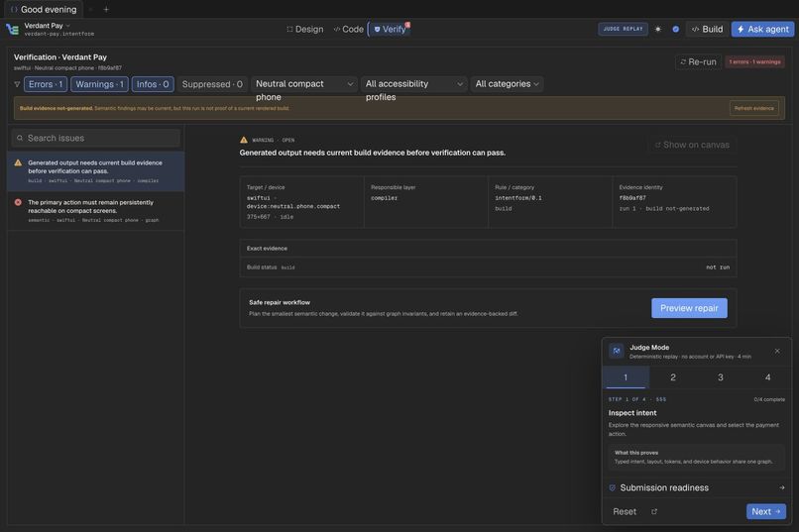Click into the Search issues field
Viewport: 799px width, 532px height.
pos(96,138)
